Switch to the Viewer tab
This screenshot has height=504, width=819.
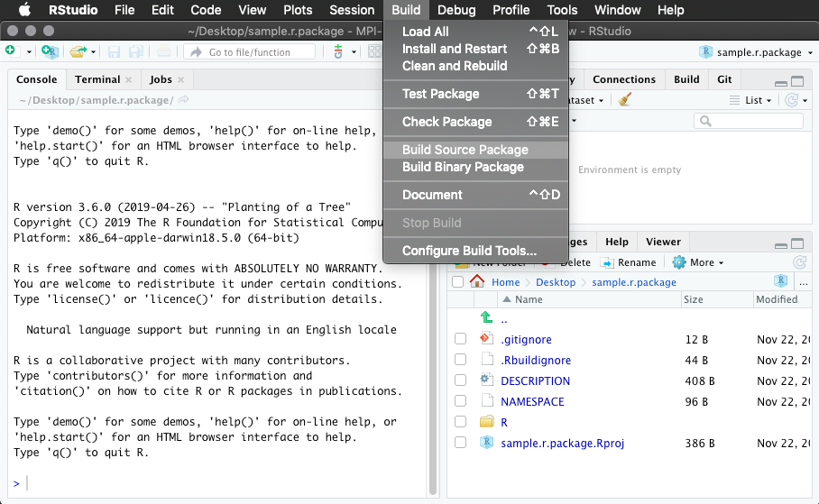663,242
